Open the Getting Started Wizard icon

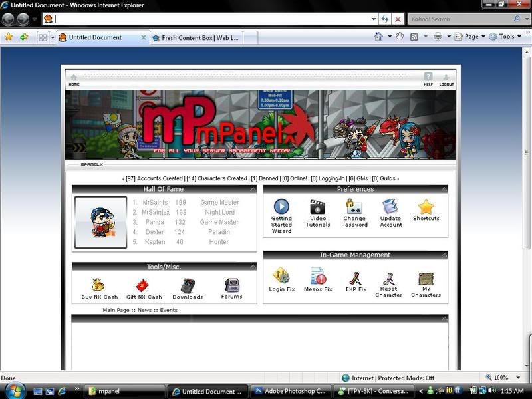[281, 206]
